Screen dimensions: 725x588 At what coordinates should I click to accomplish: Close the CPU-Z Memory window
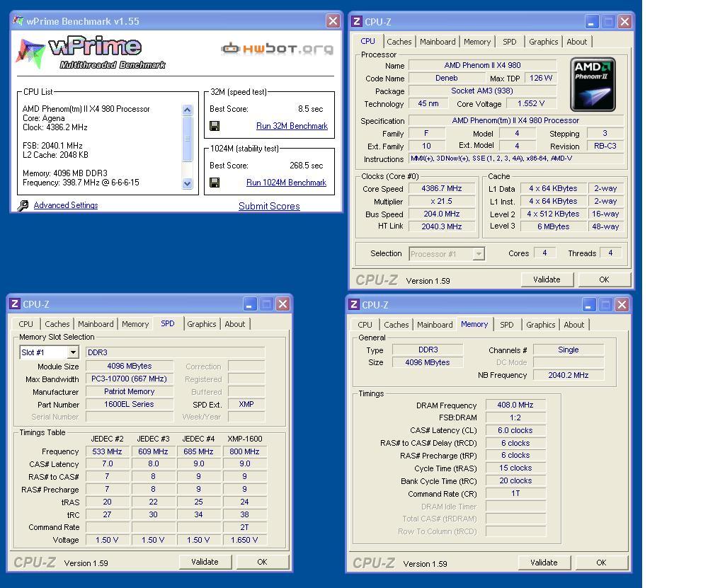(622, 304)
